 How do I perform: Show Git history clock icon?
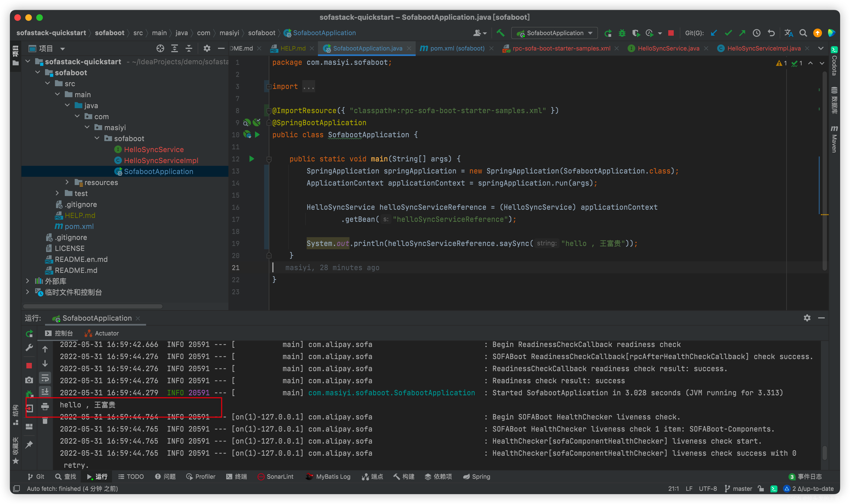(x=756, y=33)
